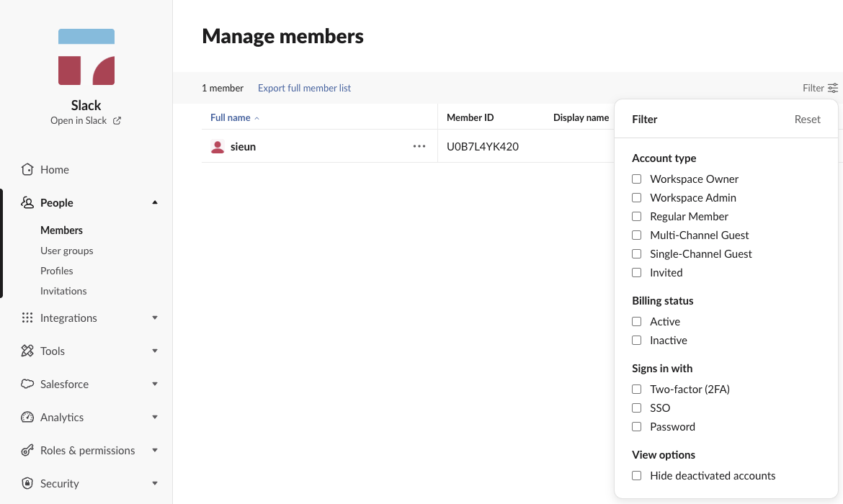Expand the Tools section arrow

(155, 351)
